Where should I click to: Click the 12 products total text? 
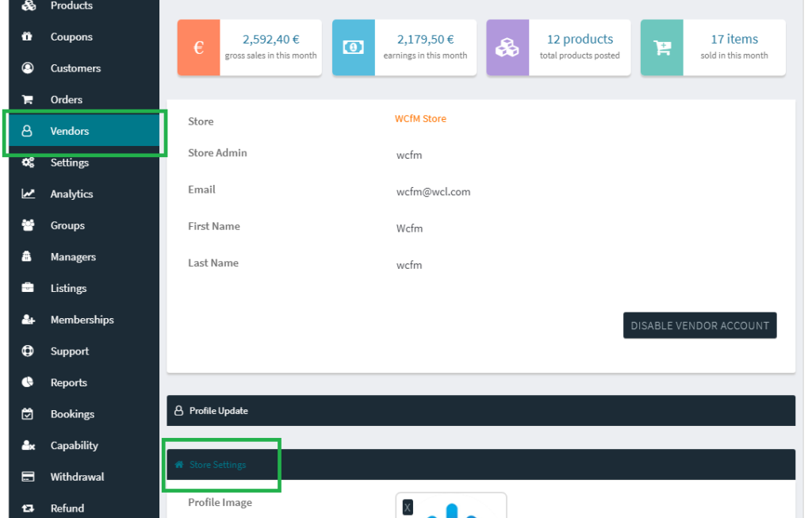point(580,40)
